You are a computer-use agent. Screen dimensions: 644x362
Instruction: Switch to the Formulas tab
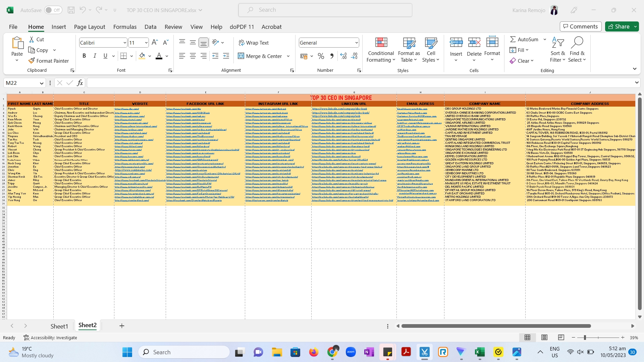(125, 27)
